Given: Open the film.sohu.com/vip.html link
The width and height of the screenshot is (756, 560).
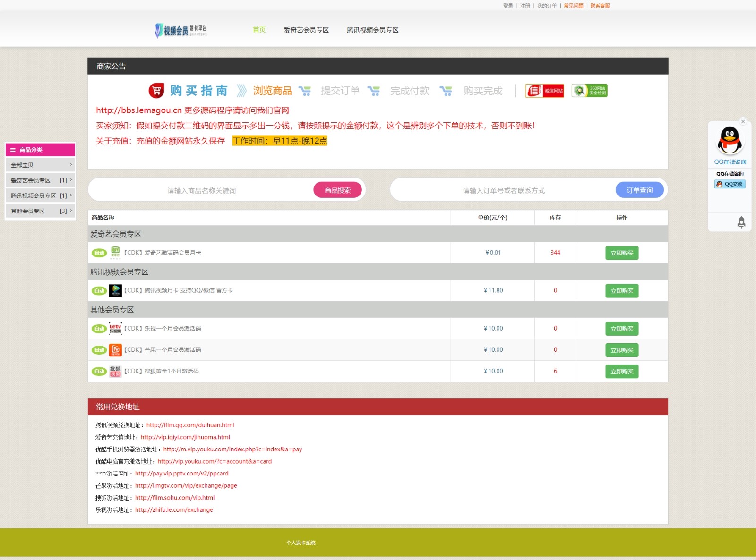Looking at the screenshot, I should coord(175,498).
